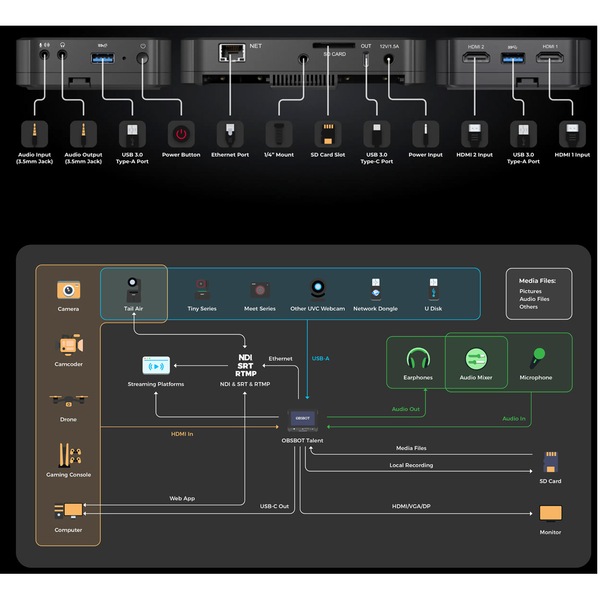600x600 pixels.
Task: Click the SD Card Slot icon
Action: pos(328,134)
